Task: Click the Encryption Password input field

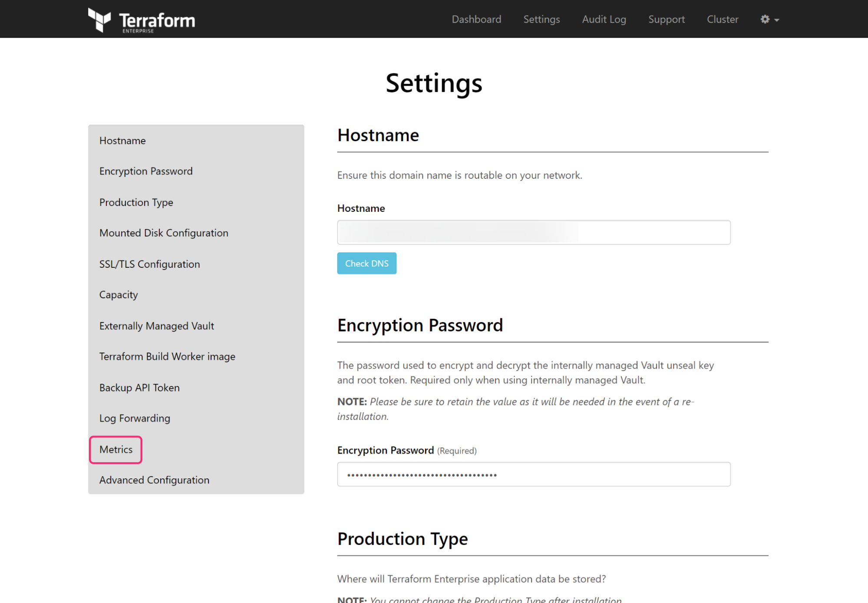Action: click(534, 474)
